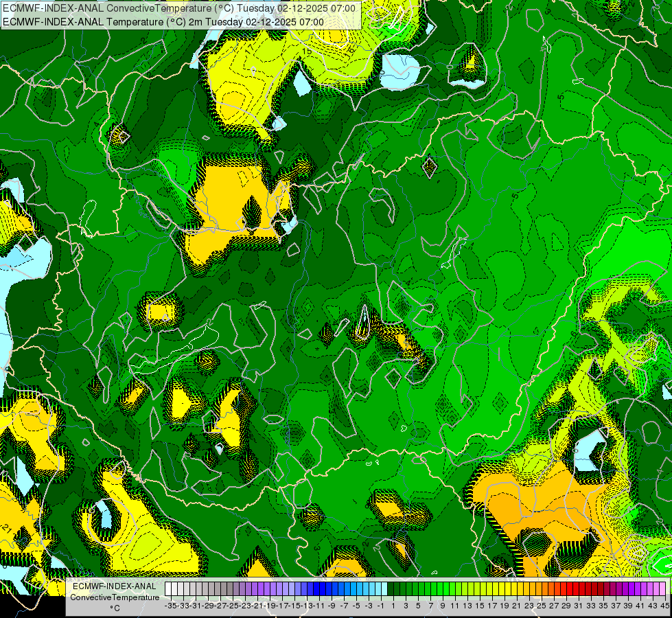Screen dimensions: 672x618
Task: Select the legend label 'ECMWF-INDEX-ANAL'
Action: coord(115,586)
